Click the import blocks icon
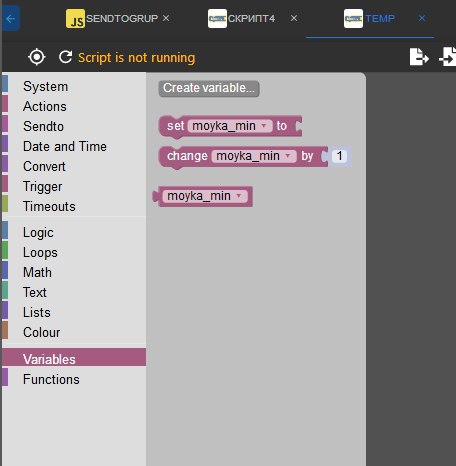 click(448, 57)
